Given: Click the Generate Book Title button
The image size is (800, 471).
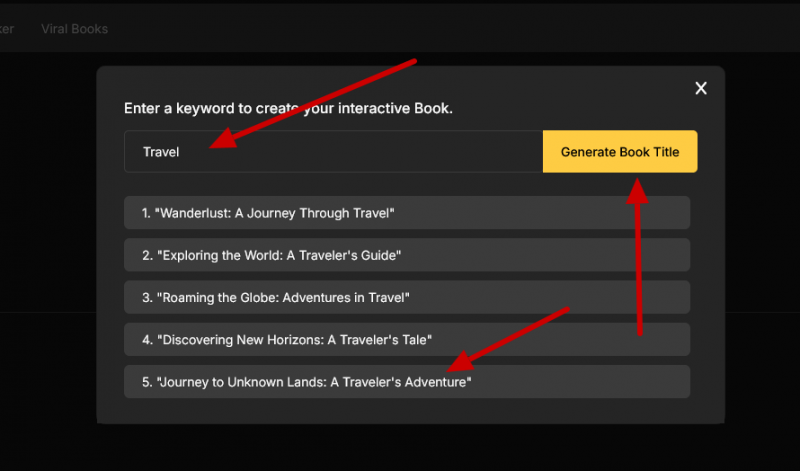Looking at the screenshot, I should [x=620, y=152].
